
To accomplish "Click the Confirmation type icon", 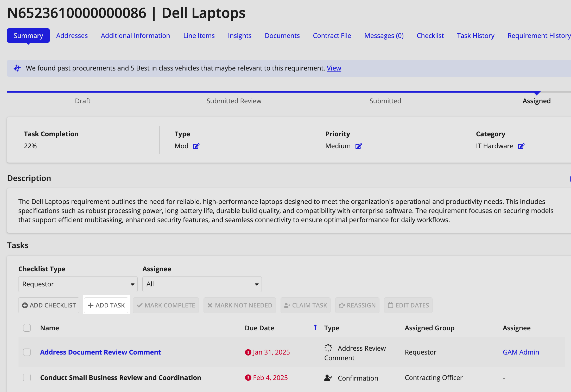I will 328,378.
